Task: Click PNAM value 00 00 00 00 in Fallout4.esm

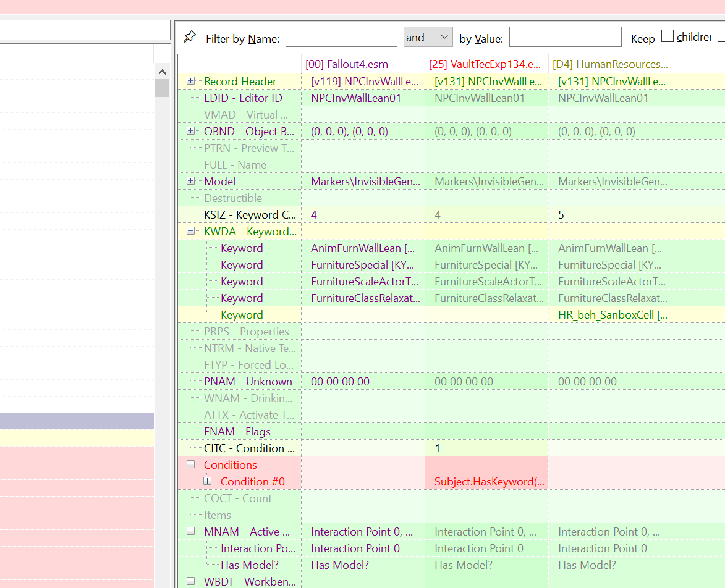Action: (340, 382)
